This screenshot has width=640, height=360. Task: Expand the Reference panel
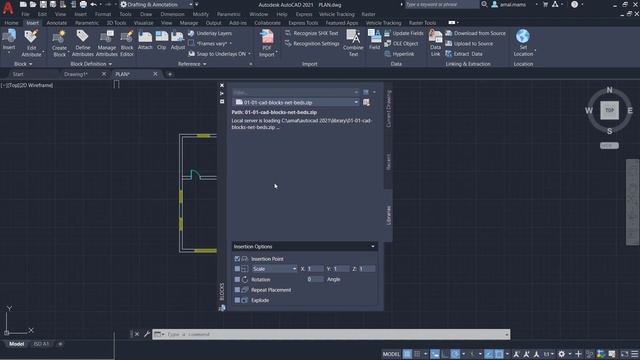click(192, 64)
